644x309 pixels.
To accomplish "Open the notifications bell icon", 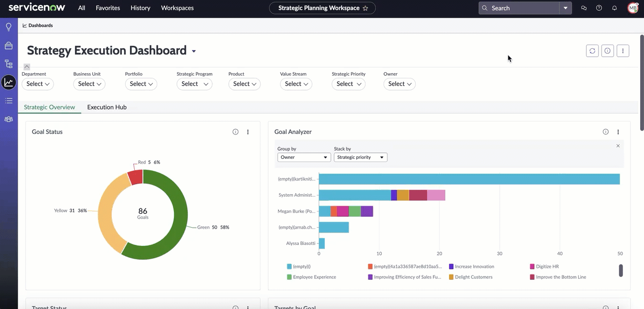I will 614,8.
